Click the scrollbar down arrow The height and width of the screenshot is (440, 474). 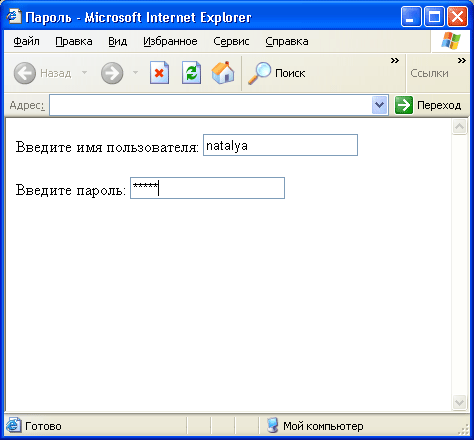click(459, 402)
